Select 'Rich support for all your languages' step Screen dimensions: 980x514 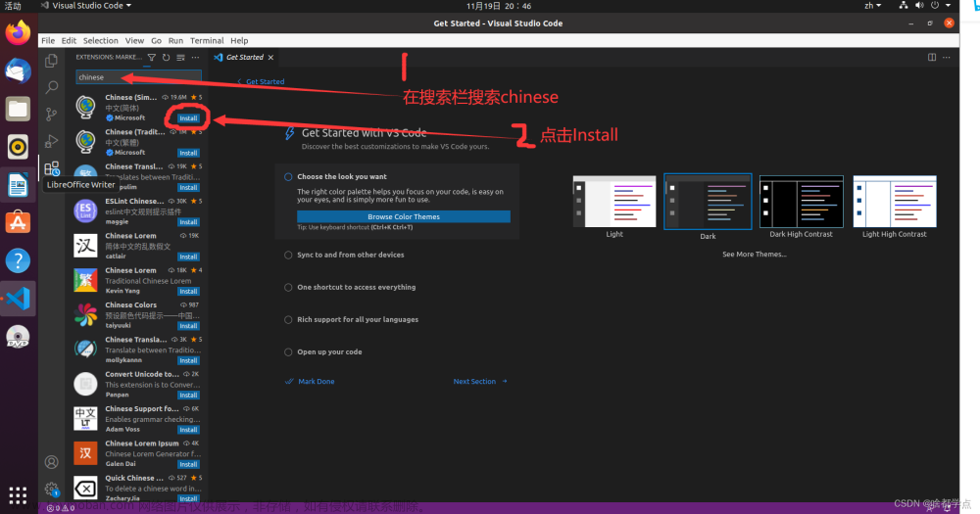tap(358, 320)
